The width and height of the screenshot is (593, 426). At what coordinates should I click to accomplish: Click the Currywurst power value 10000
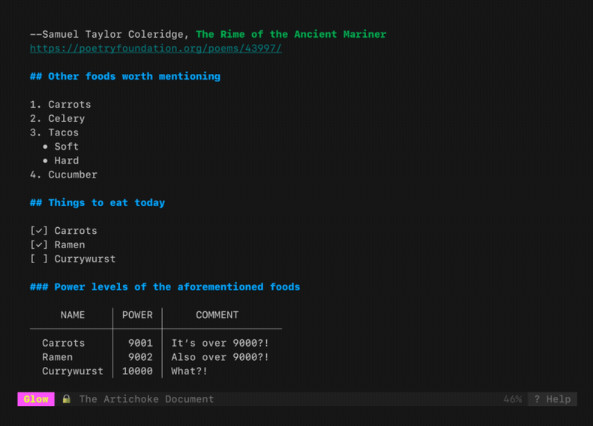coord(137,371)
